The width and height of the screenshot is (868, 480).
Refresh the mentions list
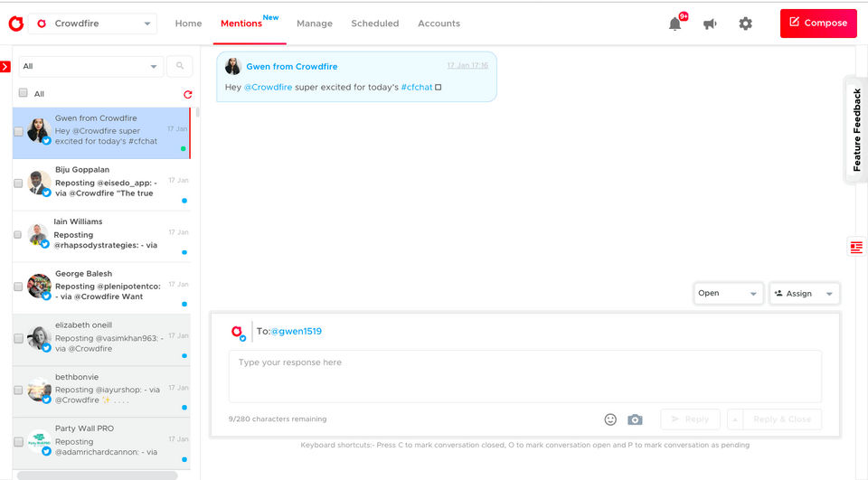click(x=188, y=94)
